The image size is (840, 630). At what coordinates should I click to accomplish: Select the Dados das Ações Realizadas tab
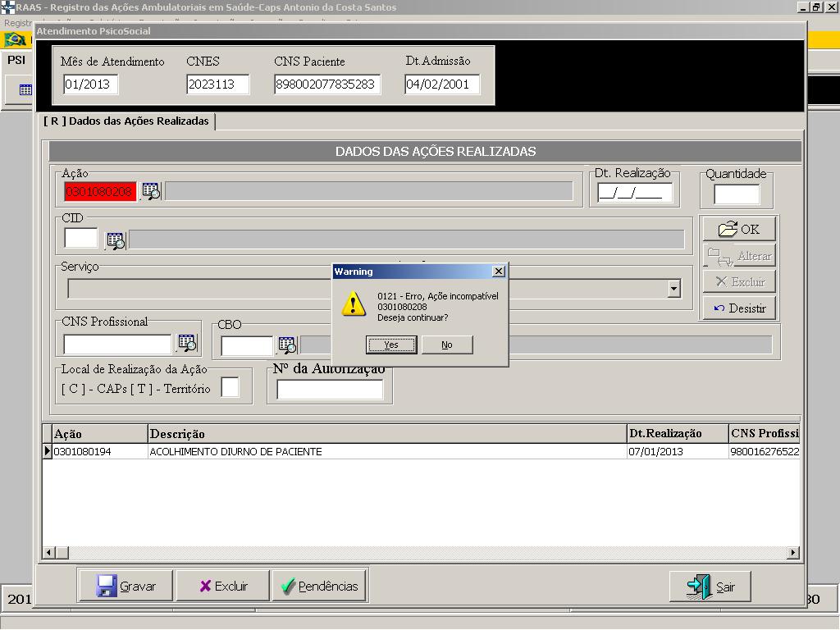pos(128,121)
